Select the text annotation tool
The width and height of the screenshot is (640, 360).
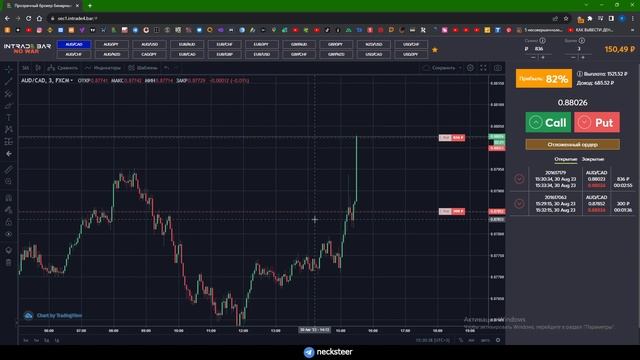click(x=9, y=118)
